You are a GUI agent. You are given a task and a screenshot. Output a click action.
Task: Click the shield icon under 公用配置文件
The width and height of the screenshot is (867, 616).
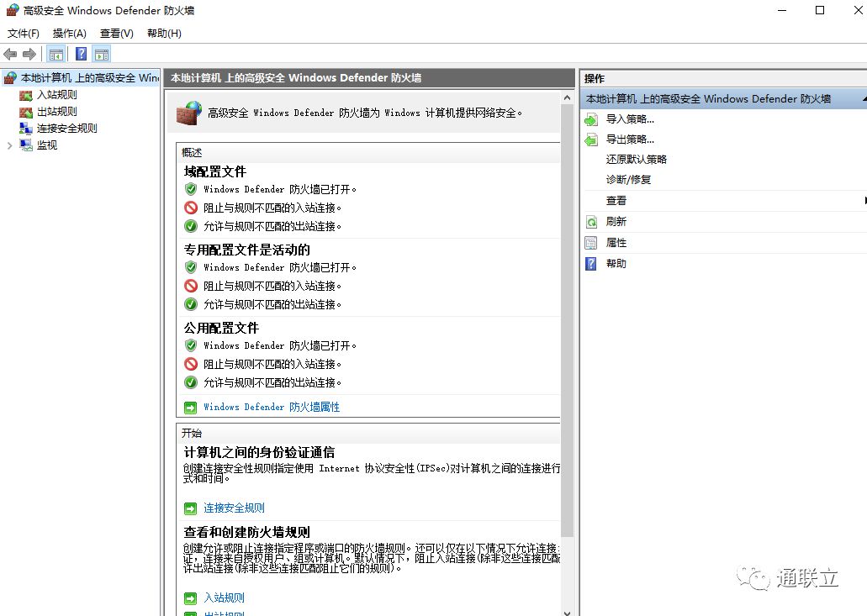pos(191,345)
